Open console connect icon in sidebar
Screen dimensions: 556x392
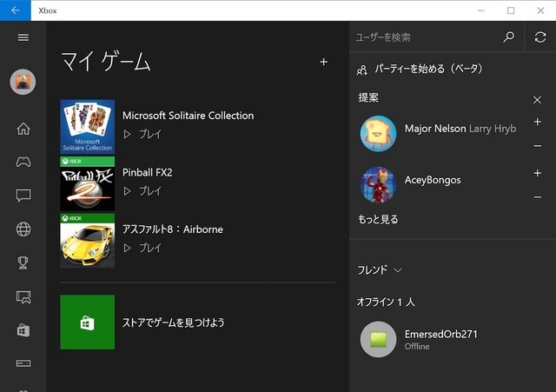(x=23, y=363)
